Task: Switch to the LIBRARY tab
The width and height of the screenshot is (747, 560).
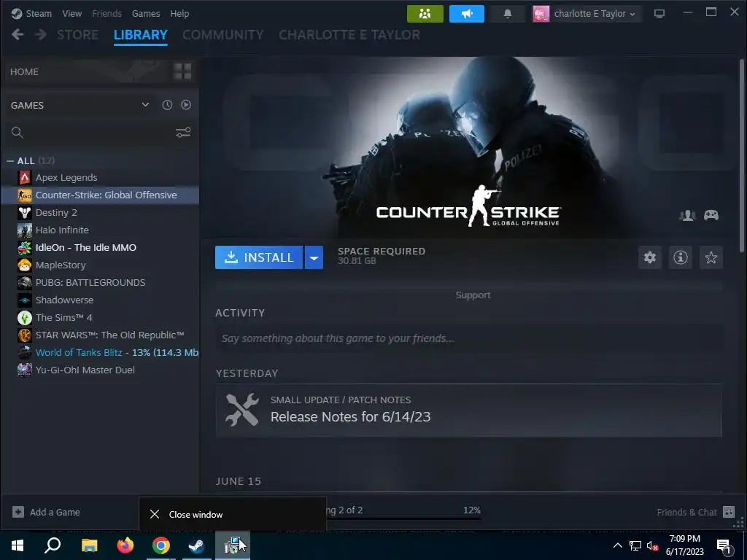Action: click(x=141, y=35)
